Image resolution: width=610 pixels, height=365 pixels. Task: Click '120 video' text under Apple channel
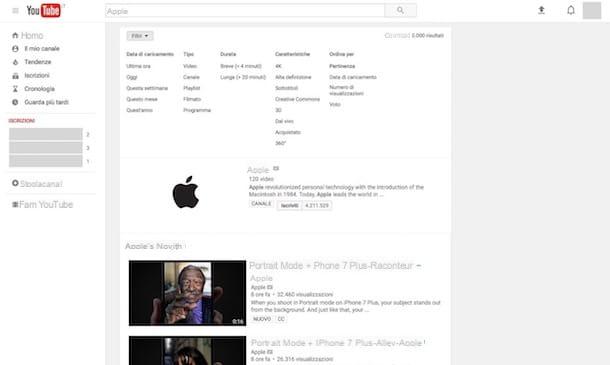tap(261, 179)
